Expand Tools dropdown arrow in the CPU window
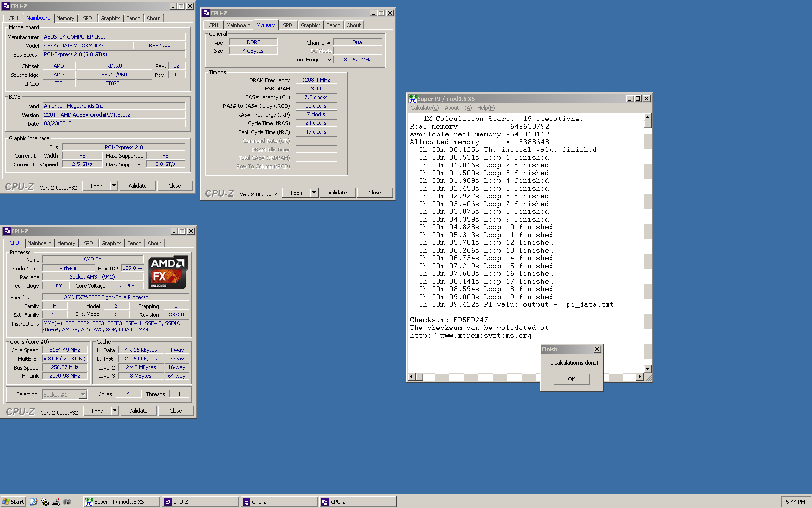The height and width of the screenshot is (508, 812). pyautogui.click(x=115, y=411)
